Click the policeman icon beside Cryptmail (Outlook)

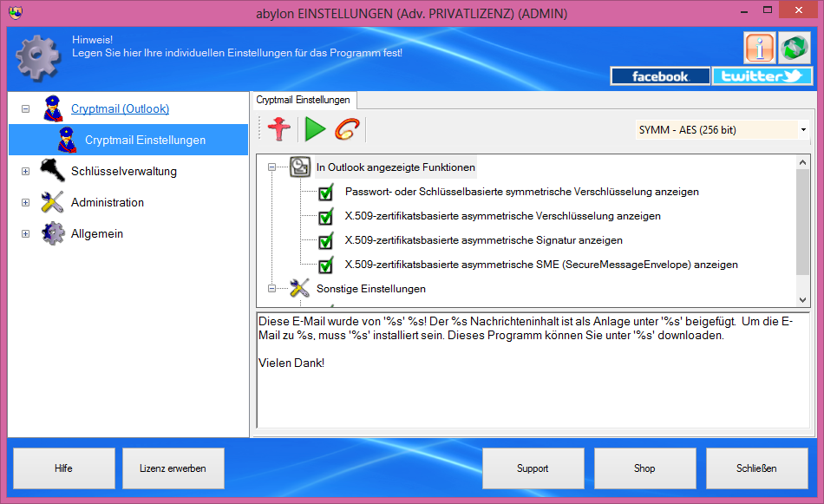(x=53, y=108)
